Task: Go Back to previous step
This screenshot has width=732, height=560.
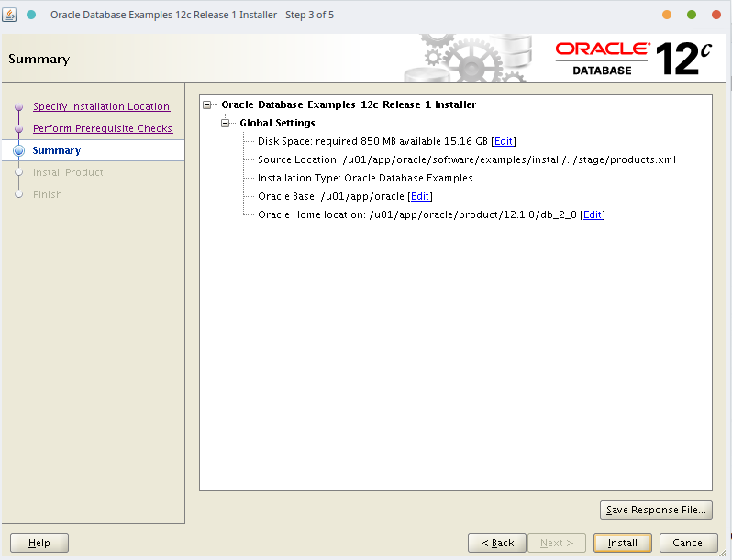Action: pyautogui.click(x=497, y=543)
